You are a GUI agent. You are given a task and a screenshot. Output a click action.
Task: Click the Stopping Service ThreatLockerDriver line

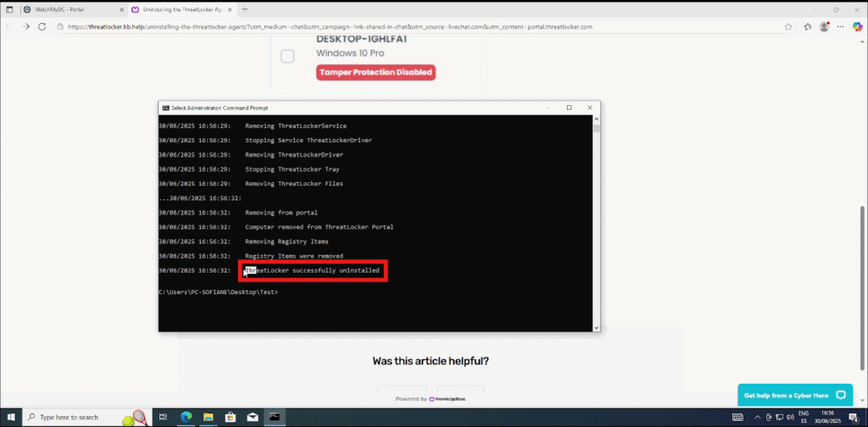coord(309,141)
